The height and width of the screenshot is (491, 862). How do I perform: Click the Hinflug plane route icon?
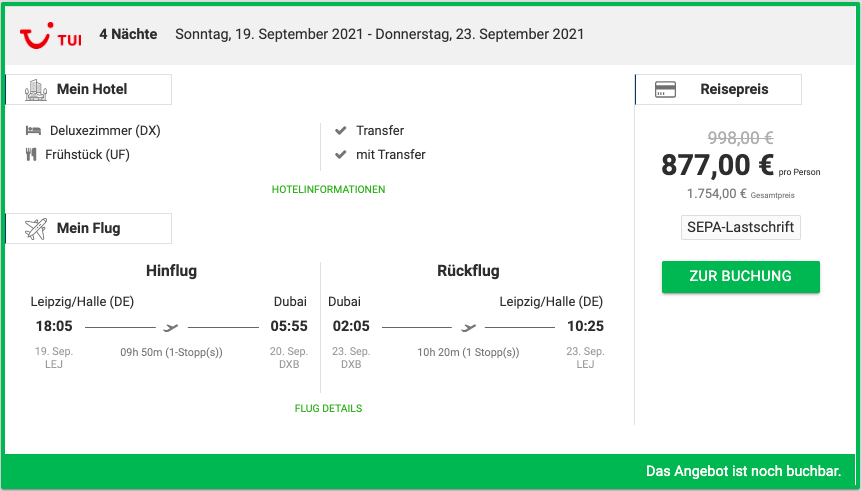pos(171,327)
